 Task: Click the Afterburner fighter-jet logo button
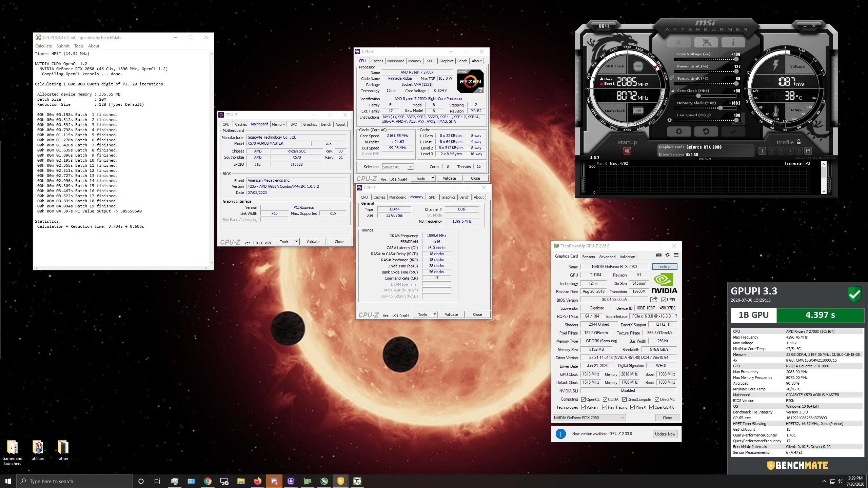pos(706,42)
